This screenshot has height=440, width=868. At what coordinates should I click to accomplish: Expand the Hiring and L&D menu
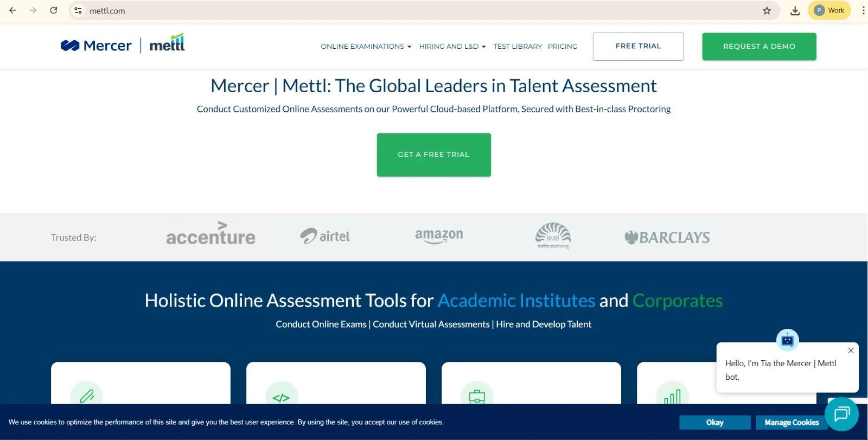coord(452,47)
